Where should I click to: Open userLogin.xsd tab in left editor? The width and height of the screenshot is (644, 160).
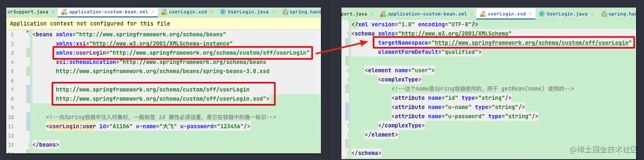(188, 12)
